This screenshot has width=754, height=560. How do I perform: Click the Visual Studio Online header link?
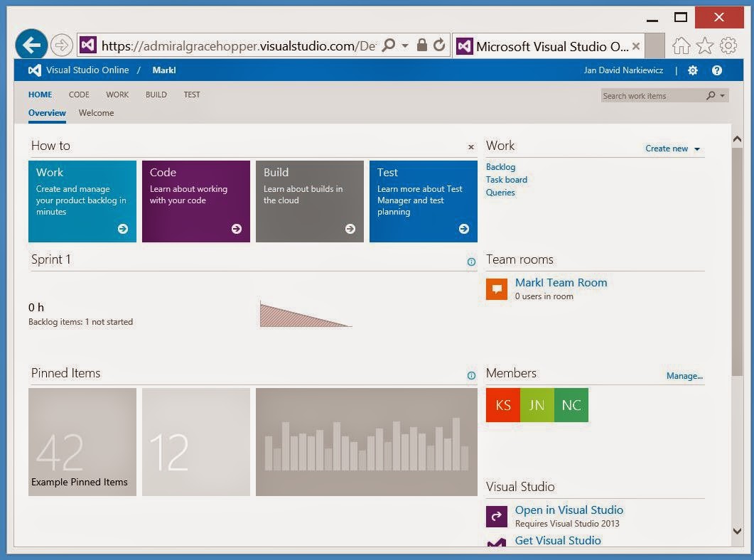(x=87, y=70)
